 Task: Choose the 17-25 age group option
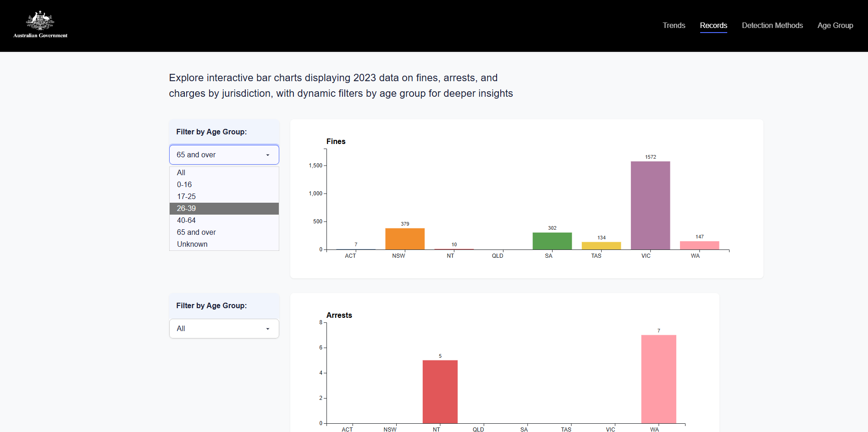[186, 197]
